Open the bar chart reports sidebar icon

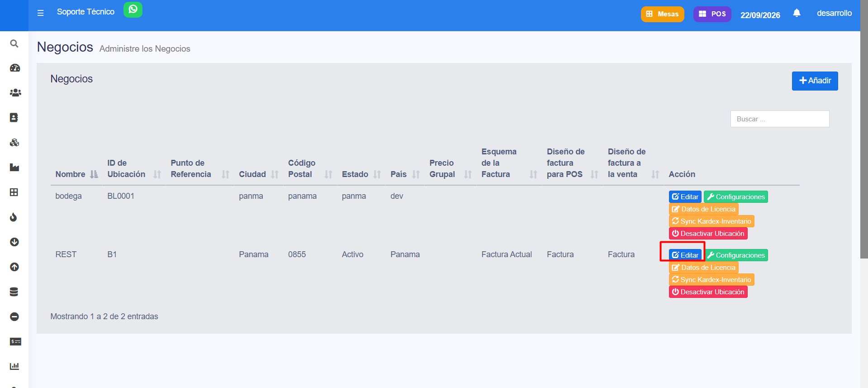click(x=14, y=366)
